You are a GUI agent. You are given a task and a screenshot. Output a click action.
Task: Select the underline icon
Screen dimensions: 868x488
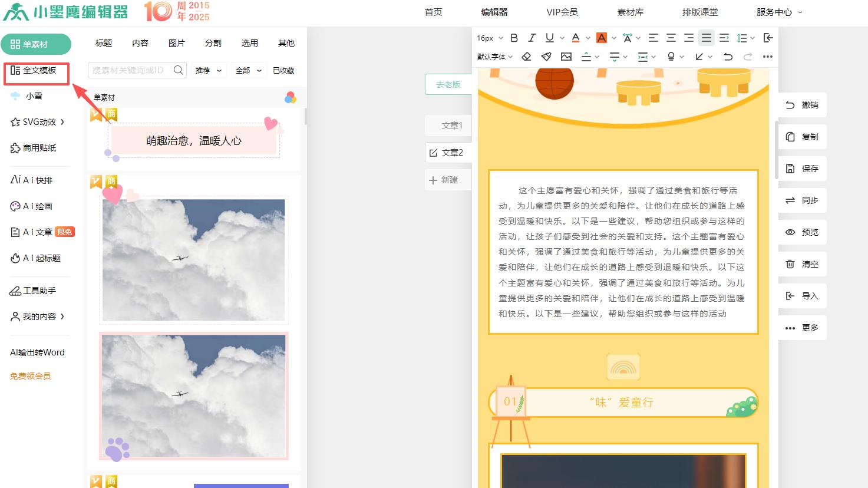(547, 38)
